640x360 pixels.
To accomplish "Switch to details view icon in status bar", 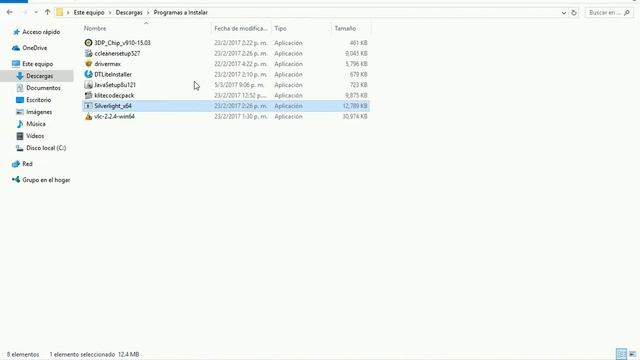I will click(621, 354).
